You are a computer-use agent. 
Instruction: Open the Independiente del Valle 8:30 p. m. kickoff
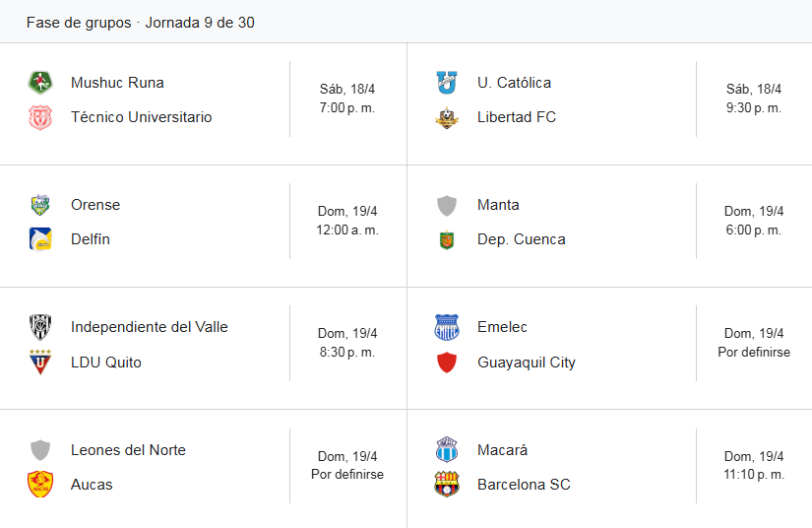(x=347, y=343)
